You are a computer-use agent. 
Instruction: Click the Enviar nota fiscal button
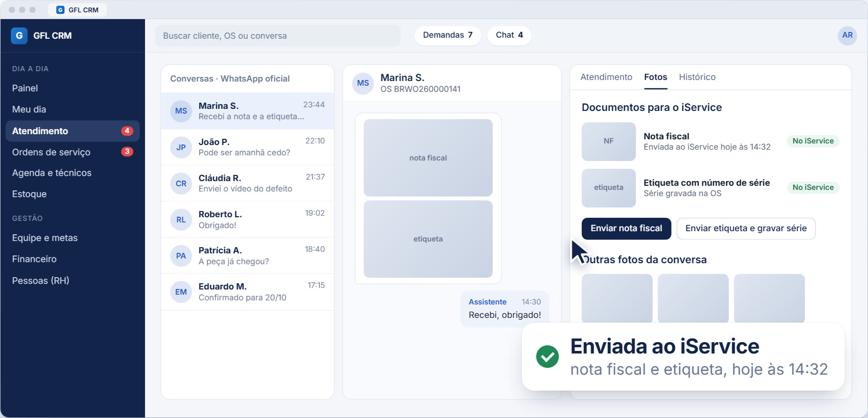[626, 229]
